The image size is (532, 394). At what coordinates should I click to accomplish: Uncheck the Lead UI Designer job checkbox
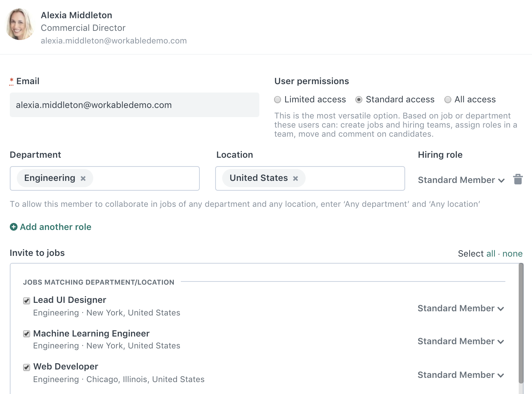pyautogui.click(x=27, y=300)
